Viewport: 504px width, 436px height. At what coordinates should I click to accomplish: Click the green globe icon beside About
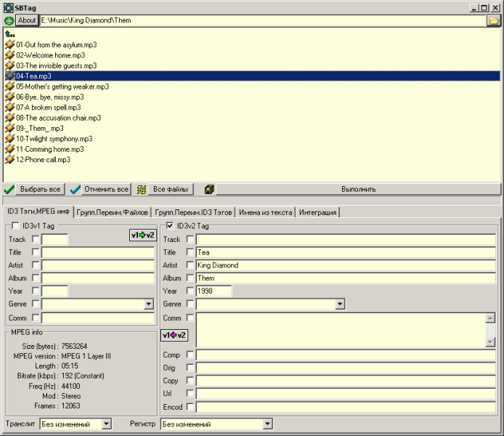9,21
